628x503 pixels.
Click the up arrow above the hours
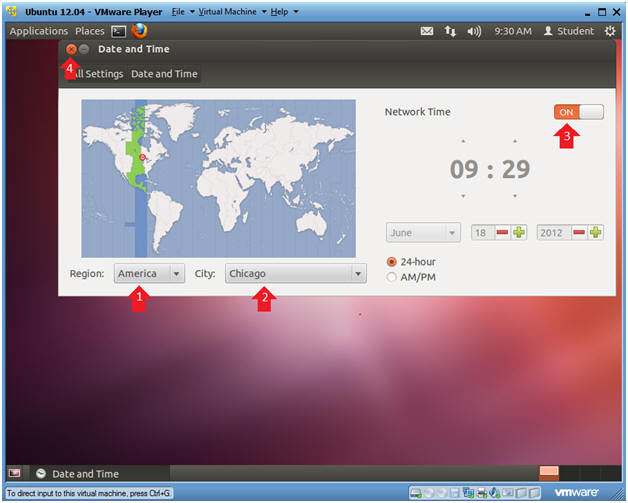(x=463, y=141)
